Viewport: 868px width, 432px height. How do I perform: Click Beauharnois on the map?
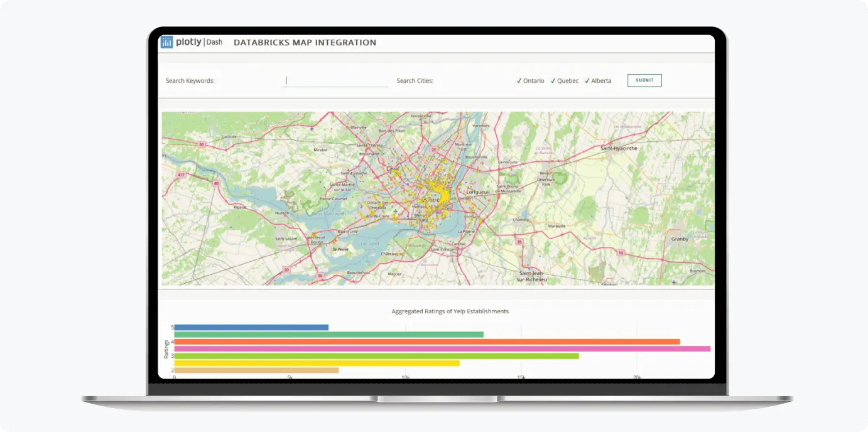(358, 273)
